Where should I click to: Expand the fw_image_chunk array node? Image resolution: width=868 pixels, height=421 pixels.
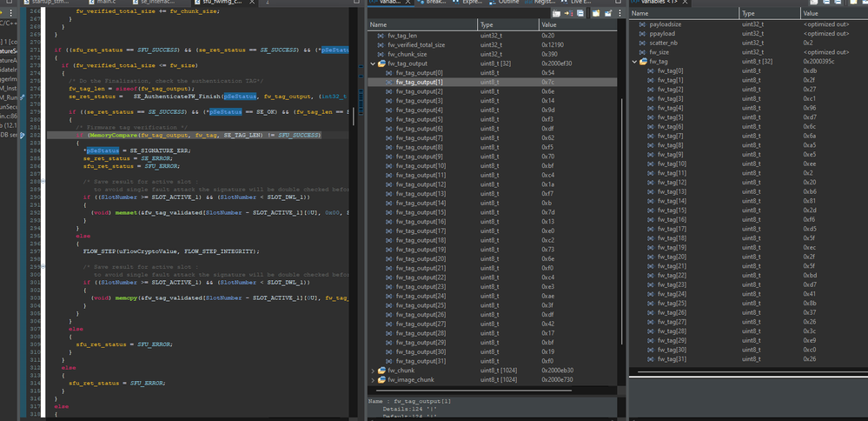[374, 380]
